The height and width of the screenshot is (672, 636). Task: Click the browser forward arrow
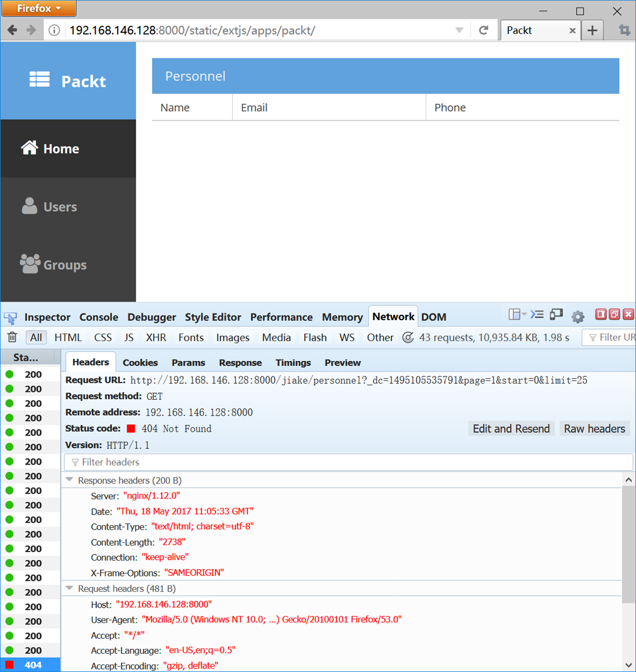click(31, 31)
